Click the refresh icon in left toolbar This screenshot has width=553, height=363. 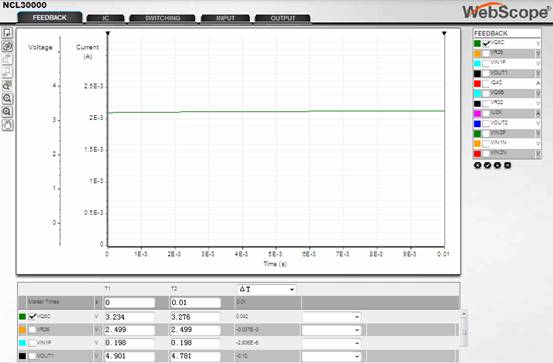(7, 46)
